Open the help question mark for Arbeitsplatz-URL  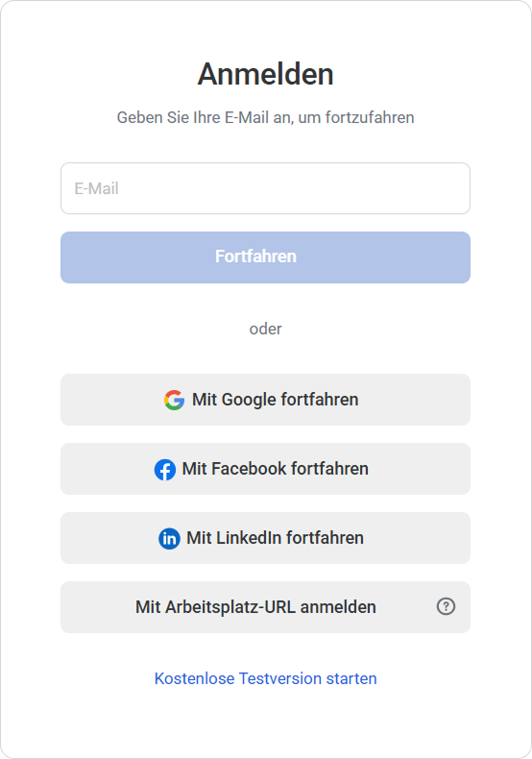tap(446, 606)
